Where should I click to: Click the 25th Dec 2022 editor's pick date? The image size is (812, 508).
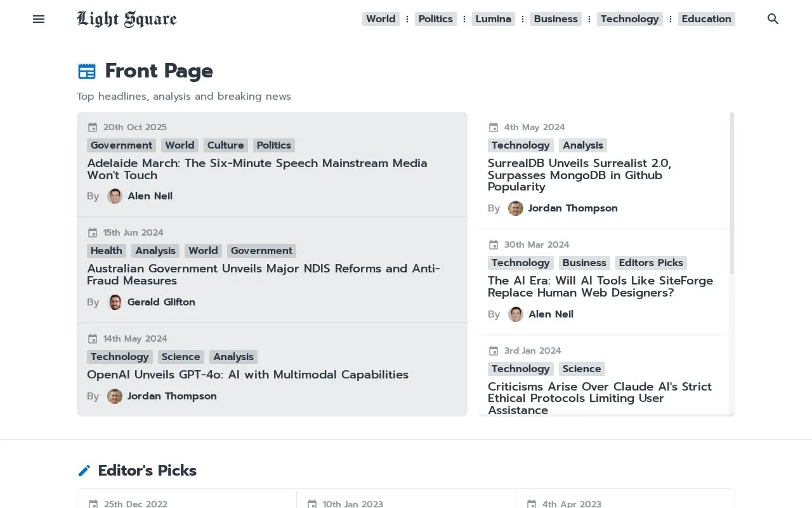[x=136, y=504]
